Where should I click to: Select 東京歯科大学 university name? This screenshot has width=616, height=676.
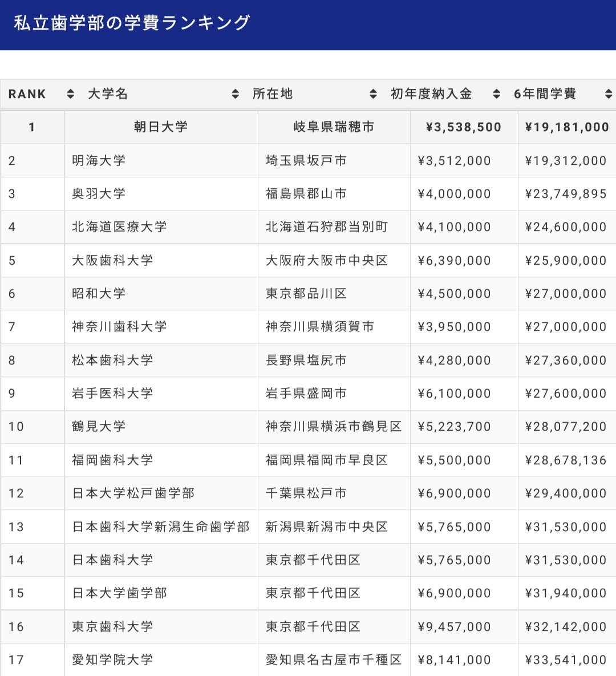point(112,626)
